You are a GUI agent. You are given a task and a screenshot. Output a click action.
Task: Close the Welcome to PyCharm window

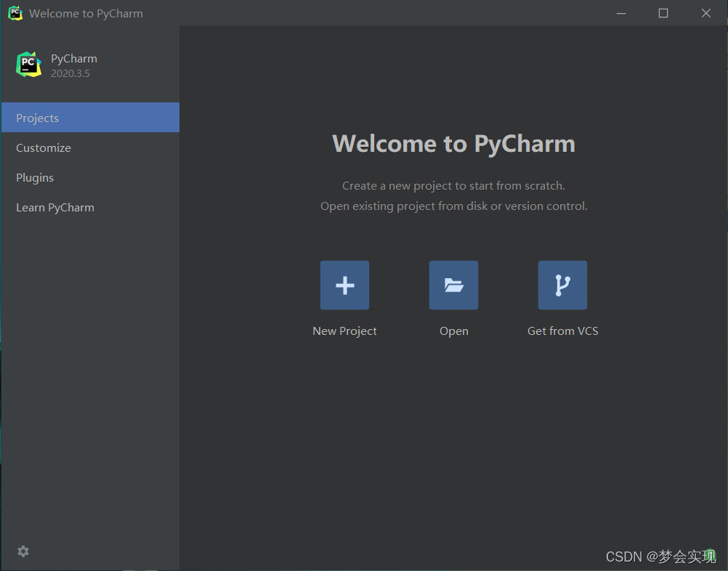(x=705, y=14)
